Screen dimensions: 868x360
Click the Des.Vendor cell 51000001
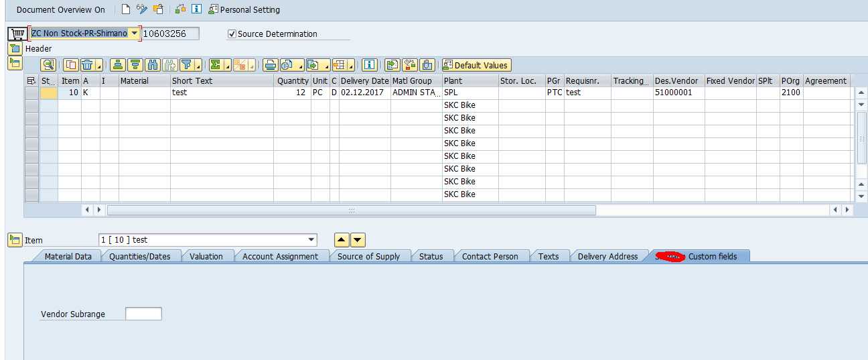(678, 93)
